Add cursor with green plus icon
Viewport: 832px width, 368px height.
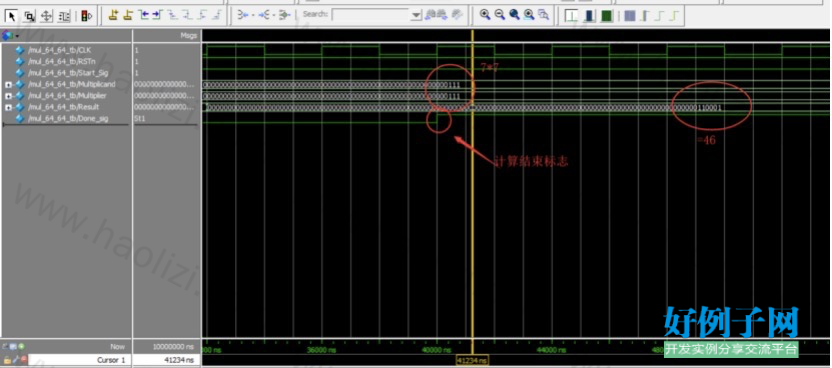(22, 346)
